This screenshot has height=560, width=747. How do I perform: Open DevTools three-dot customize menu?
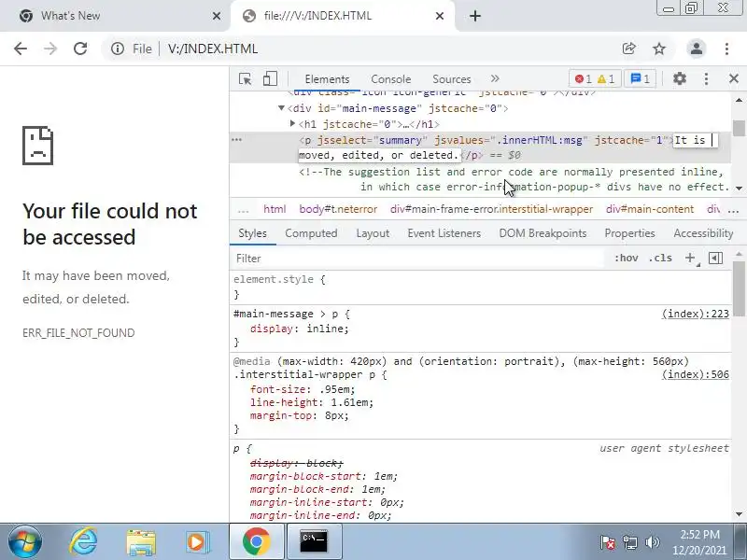706,78
